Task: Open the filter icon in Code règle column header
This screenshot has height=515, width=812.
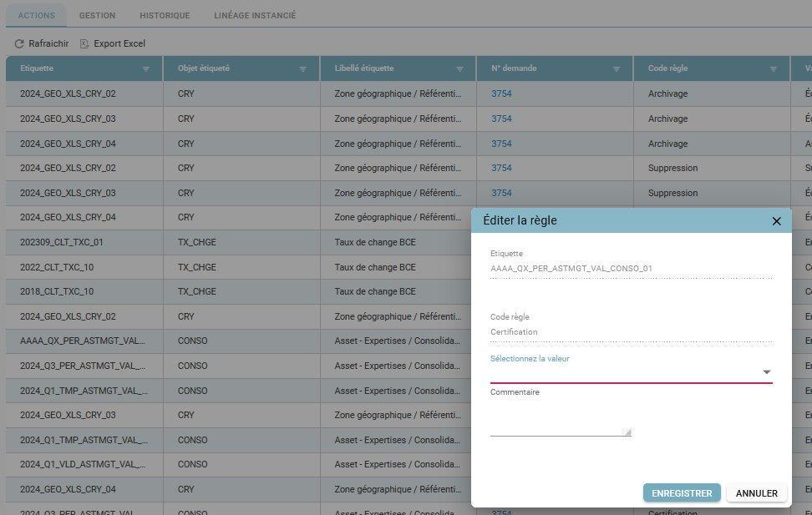Action: pos(774,68)
